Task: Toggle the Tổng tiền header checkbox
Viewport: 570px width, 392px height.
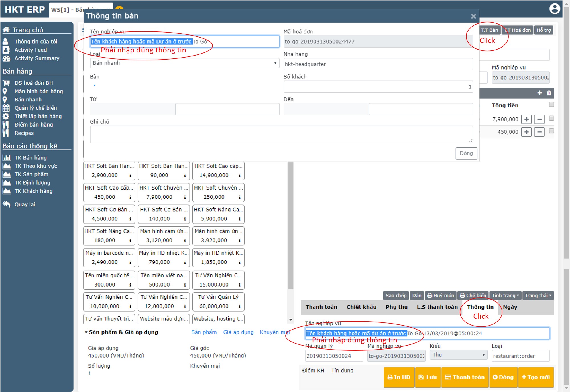Action: pyautogui.click(x=551, y=105)
